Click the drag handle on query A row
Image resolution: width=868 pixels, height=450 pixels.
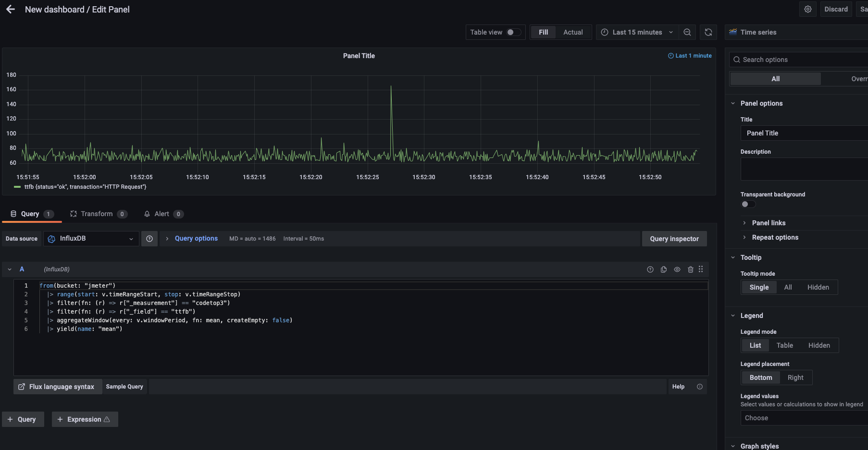(x=701, y=269)
